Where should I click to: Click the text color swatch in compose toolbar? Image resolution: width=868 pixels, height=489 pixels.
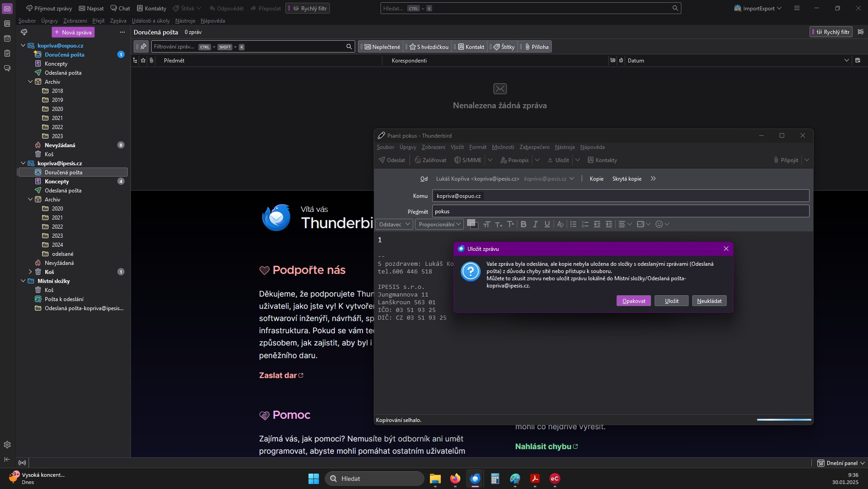tap(471, 223)
